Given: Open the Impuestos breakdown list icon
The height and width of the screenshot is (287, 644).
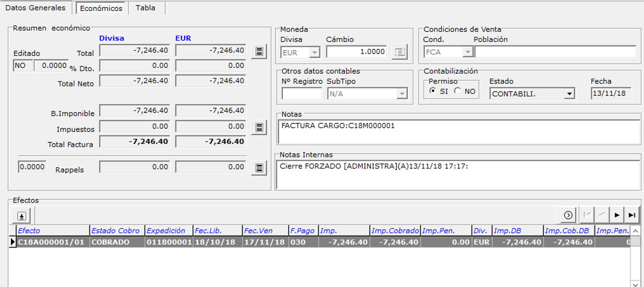Looking at the screenshot, I should [x=259, y=128].
